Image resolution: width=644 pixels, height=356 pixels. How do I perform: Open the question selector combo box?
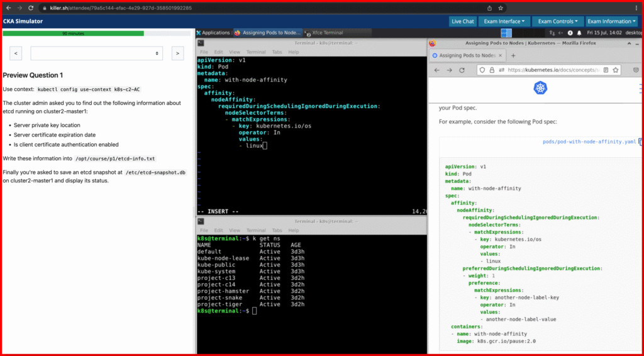pos(96,53)
